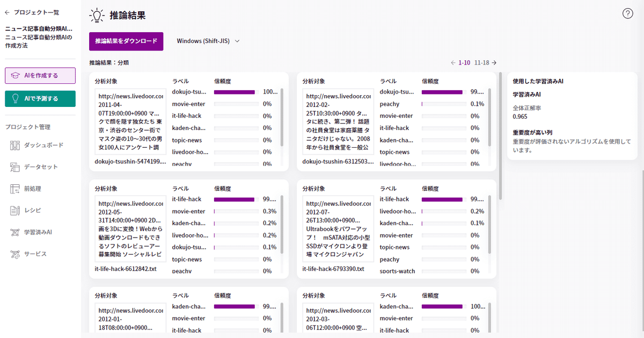This screenshot has width=644, height=338.
Task: Open the 学習済みAI sidebar icon
Action: pos(15,232)
